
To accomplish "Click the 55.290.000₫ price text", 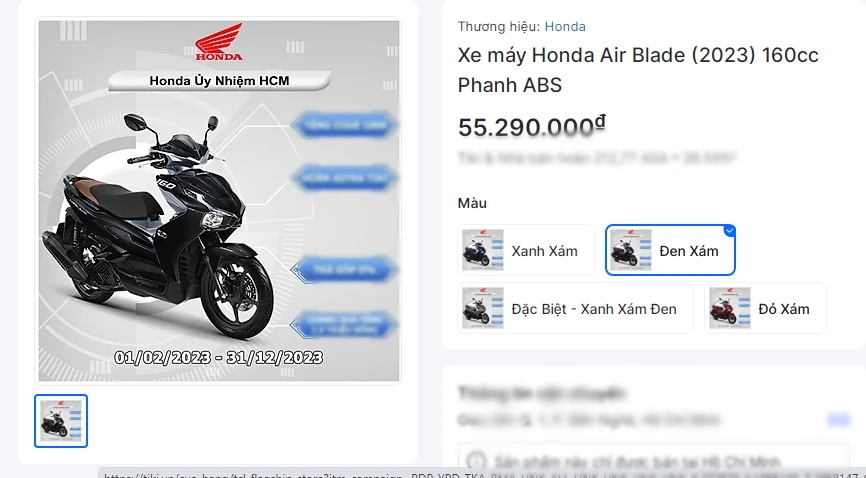I will (x=532, y=127).
